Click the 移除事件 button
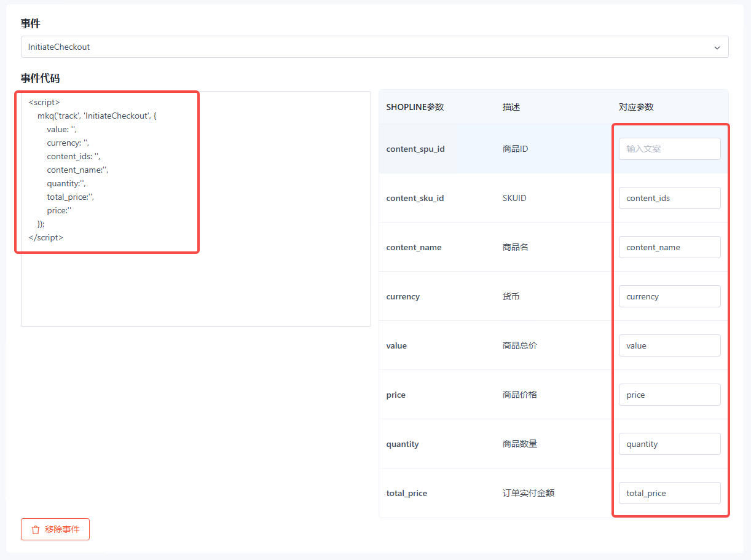This screenshot has width=751, height=560. pos(55,529)
